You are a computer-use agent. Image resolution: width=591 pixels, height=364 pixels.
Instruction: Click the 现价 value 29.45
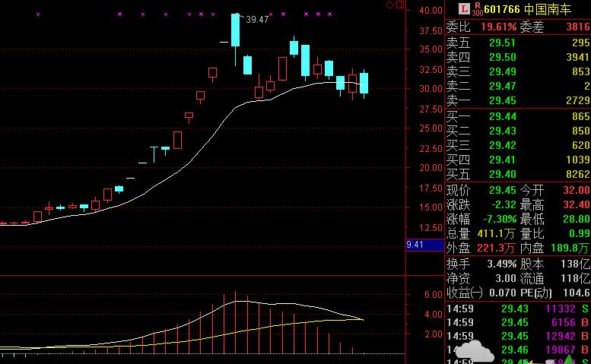pos(502,190)
